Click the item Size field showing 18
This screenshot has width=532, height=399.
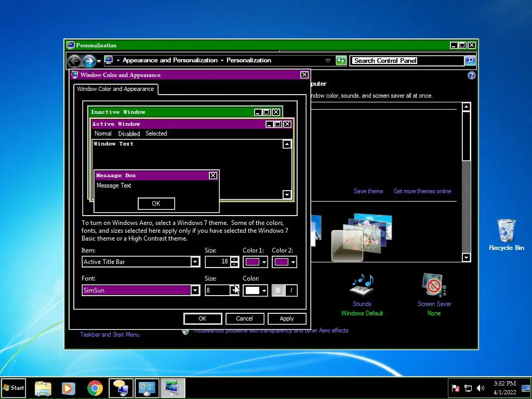click(x=218, y=262)
